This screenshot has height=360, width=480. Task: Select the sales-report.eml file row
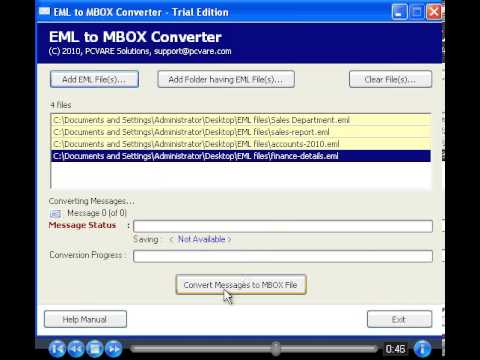pyautogui.click(x=241, y=132)
